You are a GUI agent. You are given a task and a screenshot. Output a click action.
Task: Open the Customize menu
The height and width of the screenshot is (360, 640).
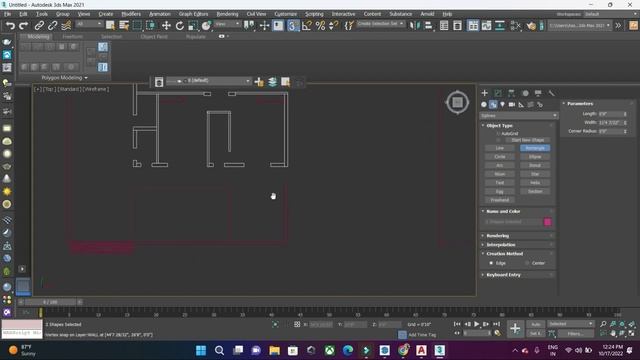click(x=286, y=14)
